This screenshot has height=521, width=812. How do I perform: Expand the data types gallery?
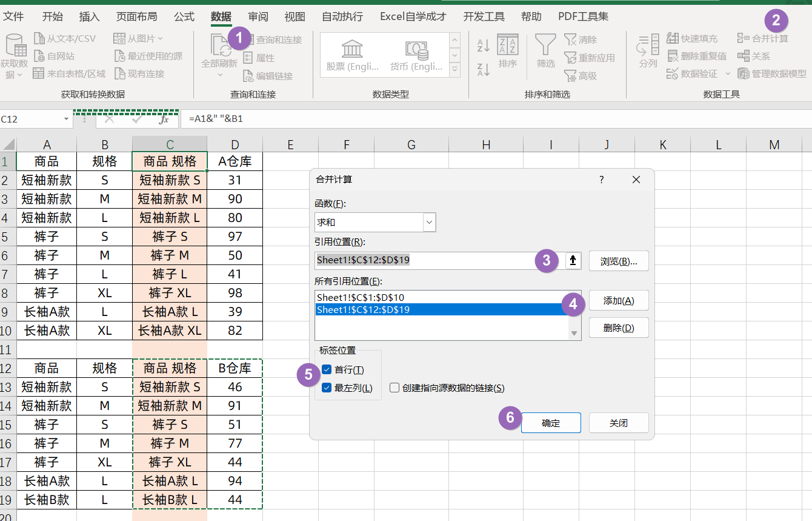(x=454, y=70)
